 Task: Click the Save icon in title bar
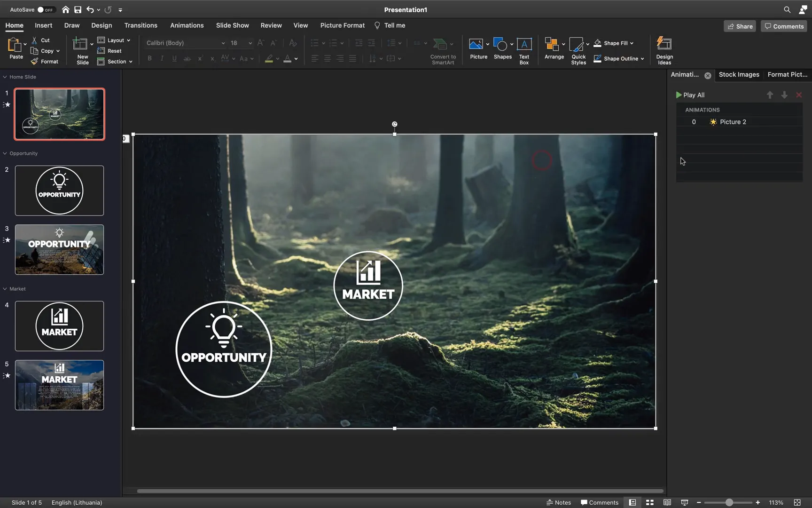point(78,9)
